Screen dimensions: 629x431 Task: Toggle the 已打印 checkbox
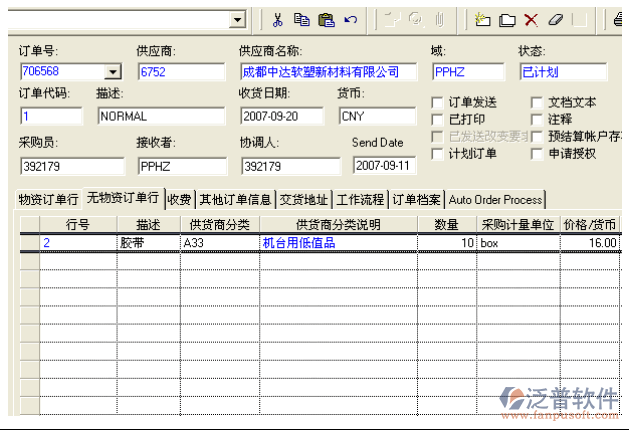coord(437,119)
